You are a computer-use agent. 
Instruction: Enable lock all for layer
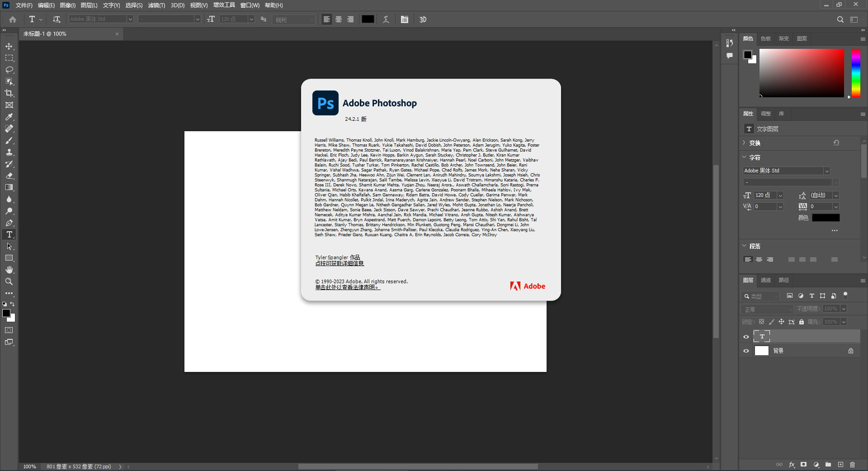[802, 322]
